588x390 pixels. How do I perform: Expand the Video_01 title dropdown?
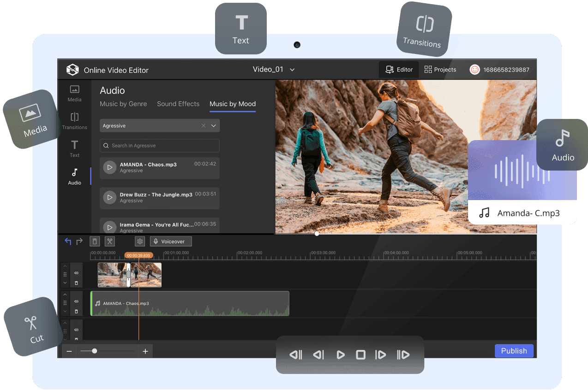tap(292, 69)
